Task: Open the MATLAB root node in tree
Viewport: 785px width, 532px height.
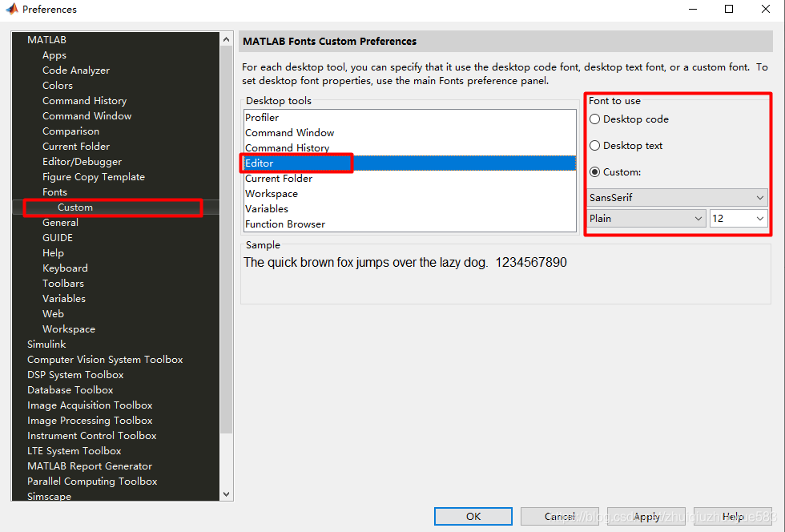Action: coord(46,39)
